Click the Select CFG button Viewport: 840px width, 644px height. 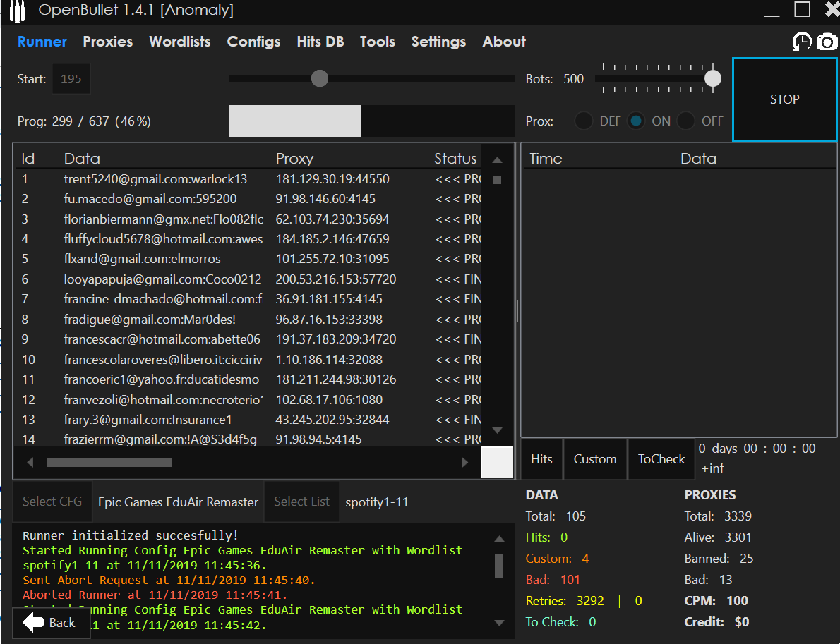[52, 502]
